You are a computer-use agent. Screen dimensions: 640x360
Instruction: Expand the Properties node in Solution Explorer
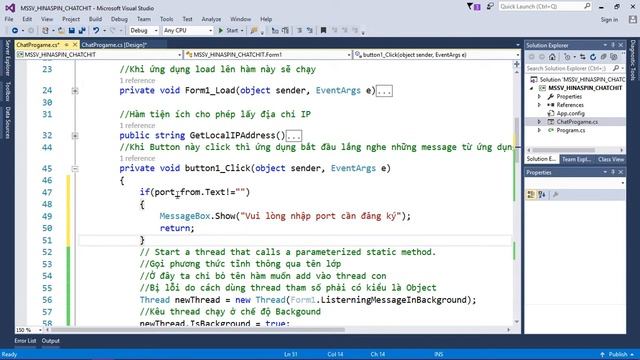click(x=539, y=97)
